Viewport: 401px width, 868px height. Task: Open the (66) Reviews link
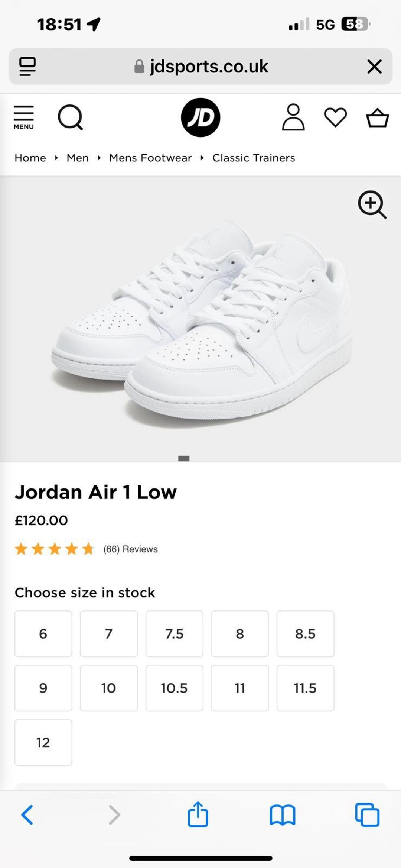130,549
